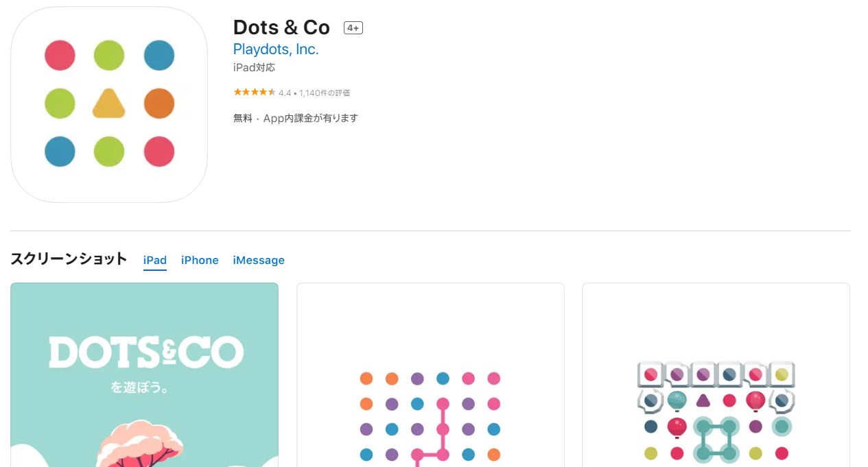Click the Dots & Co app icon
The height and width of the screenshot is (467, 868).
[109, 104]
